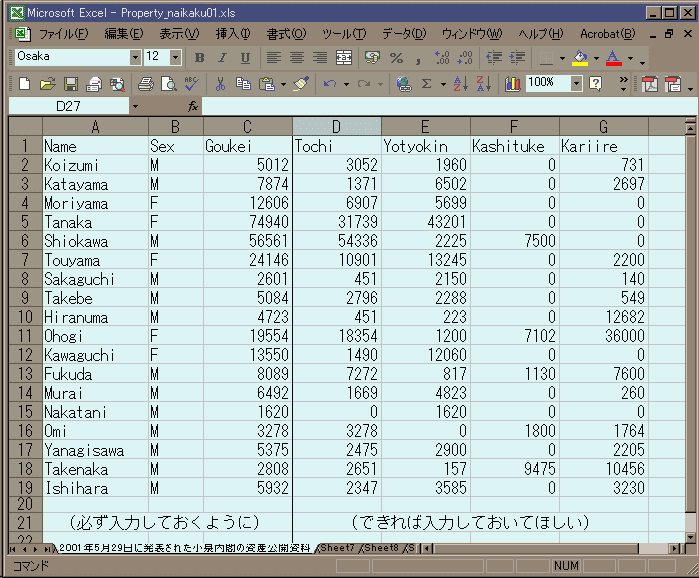699x578 pixels.
Task: Select column G header
Action: [604, 127]
